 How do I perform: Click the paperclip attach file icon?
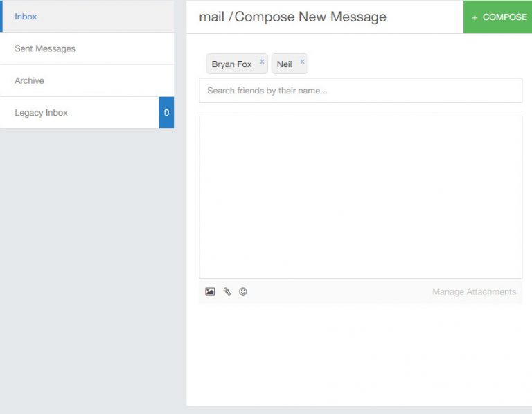(227, 291)
